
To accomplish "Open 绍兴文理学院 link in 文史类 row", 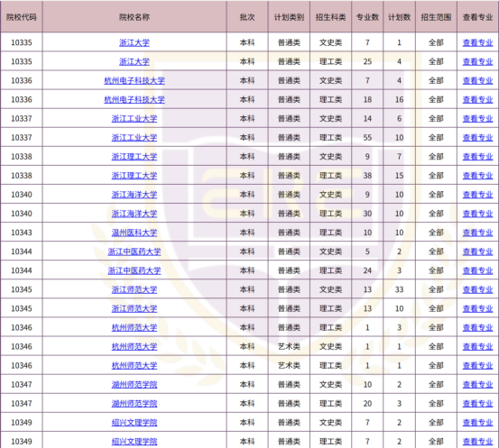I will click(134, 423).
